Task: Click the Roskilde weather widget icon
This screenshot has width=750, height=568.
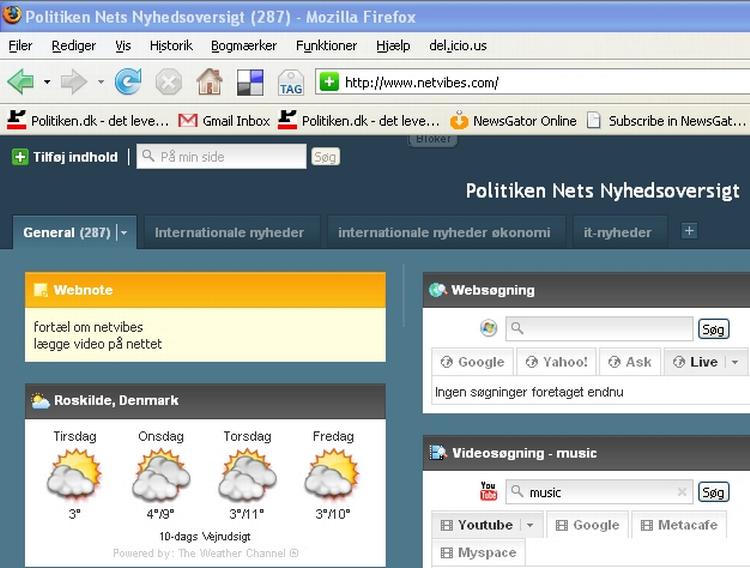Action: pos(40,401)
